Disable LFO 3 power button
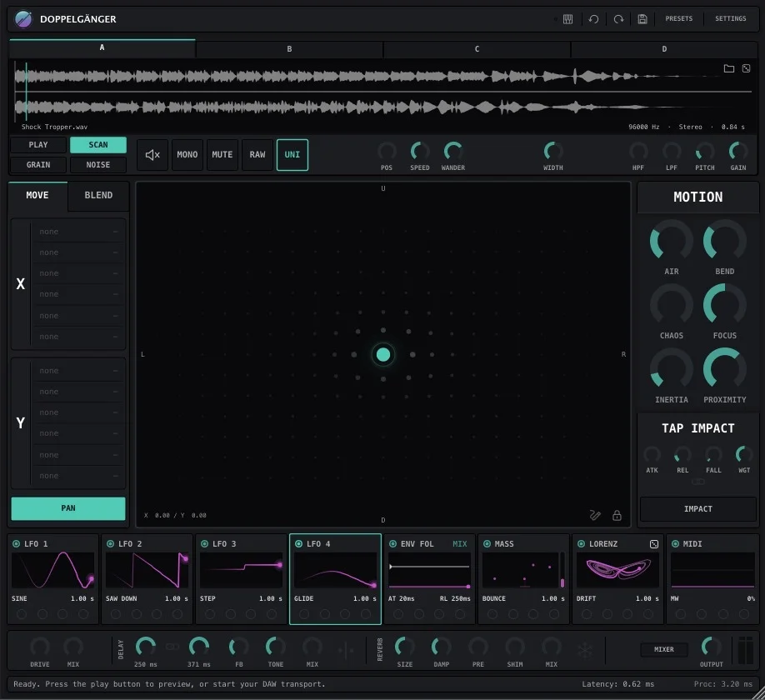Image resolution: width=765 pixels, height=700 pixels. tap(204, 544)
